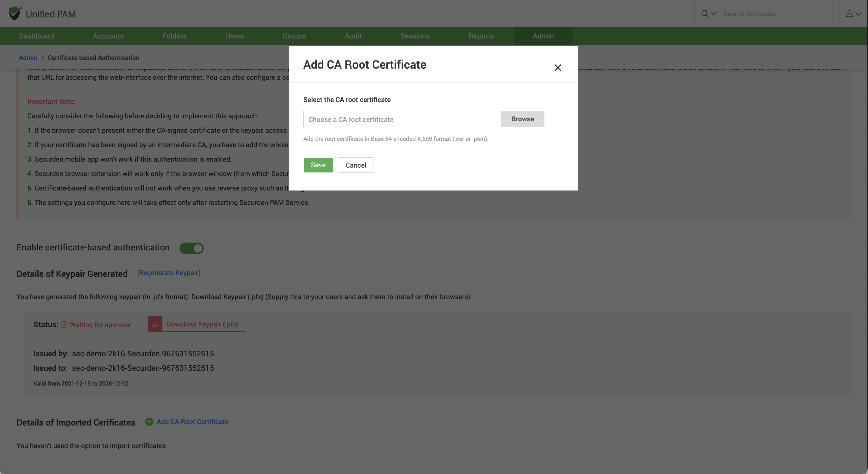868x474 pixels.
Task: Go to the Sessions tab
Action: point(415,36)
